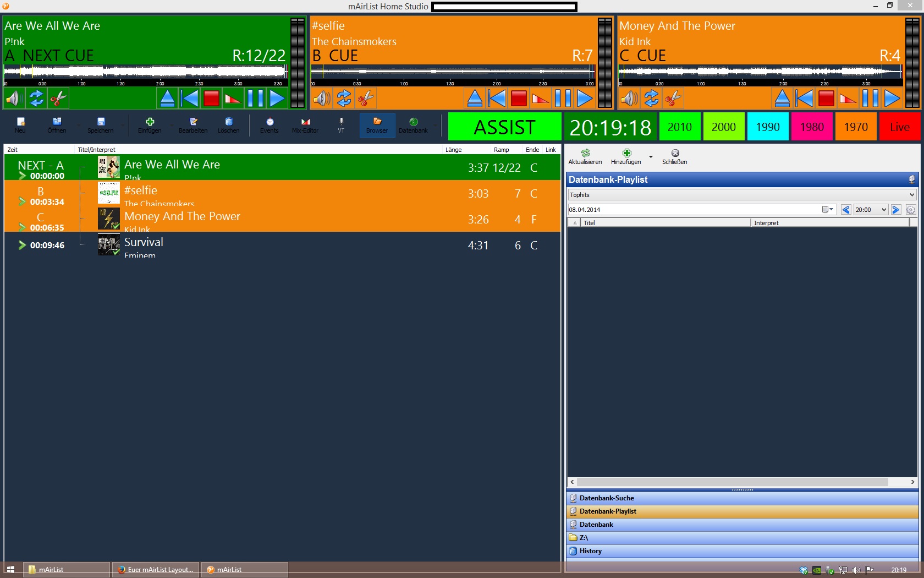Start playback on Player C
Viewport: 924px width, 578px height.
pyautogui.click(x=892, y=99)
